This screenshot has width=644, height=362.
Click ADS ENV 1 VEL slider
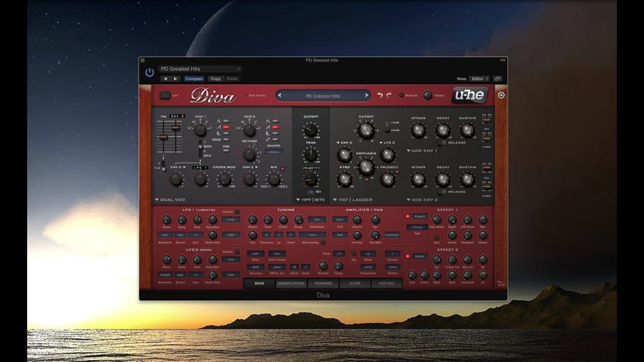(487, 121)
